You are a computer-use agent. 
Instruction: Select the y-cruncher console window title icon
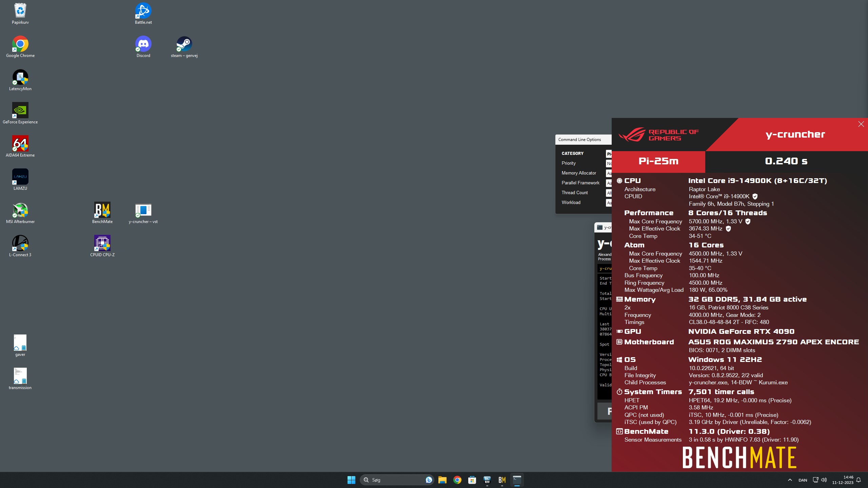click(x=600, y=227)
